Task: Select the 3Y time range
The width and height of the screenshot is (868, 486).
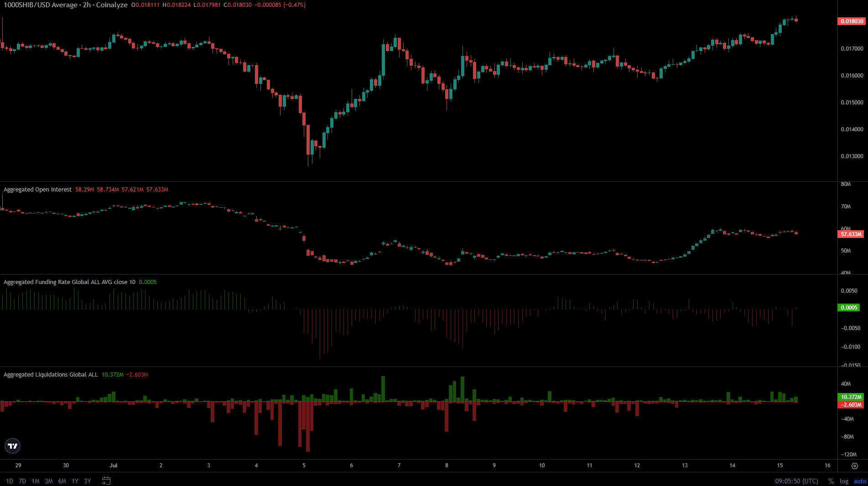Action: point(88,481)
